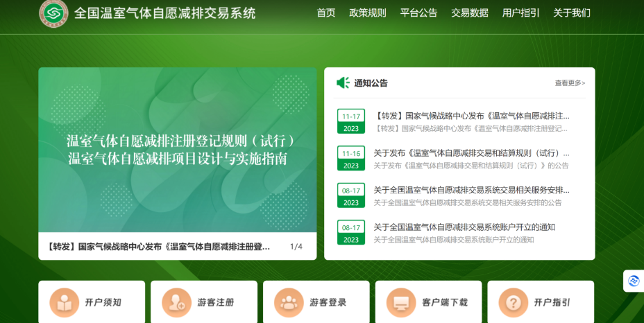Open the 08-17 交易相关服务安排 notice
This screenshot has height=323, width=644.
click(472, 190)
